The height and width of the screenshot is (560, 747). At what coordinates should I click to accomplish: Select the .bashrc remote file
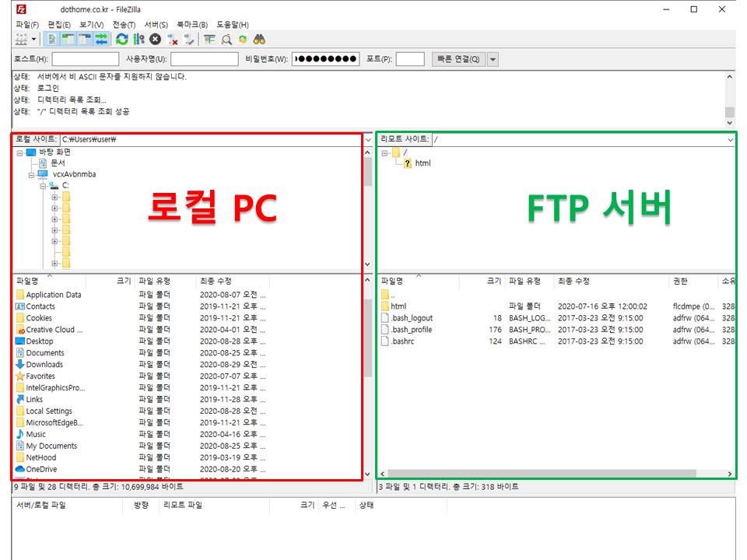402,341
